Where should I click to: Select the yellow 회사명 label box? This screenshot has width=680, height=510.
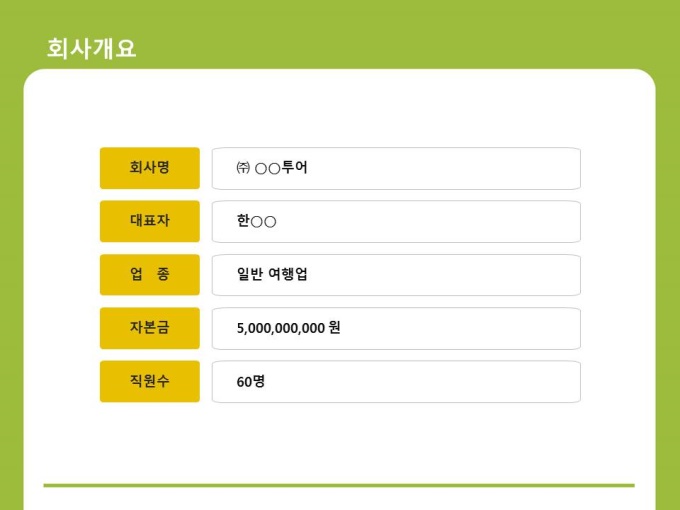149,168
